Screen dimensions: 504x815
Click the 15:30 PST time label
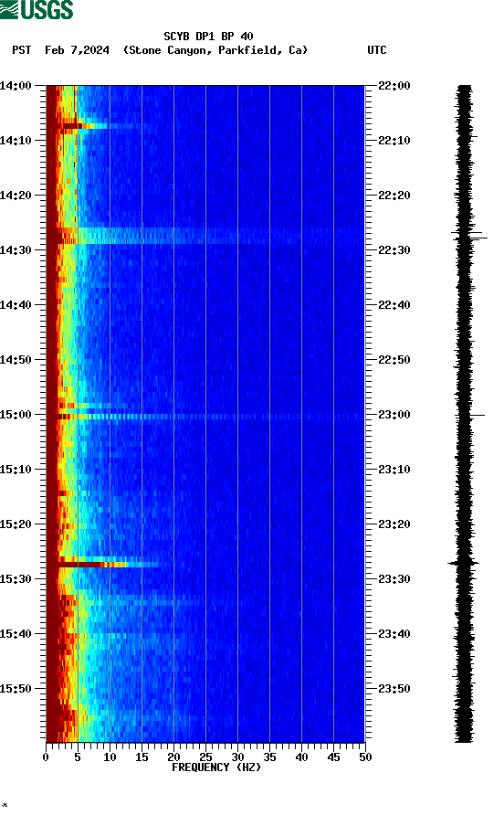click(x=16, y=579)
